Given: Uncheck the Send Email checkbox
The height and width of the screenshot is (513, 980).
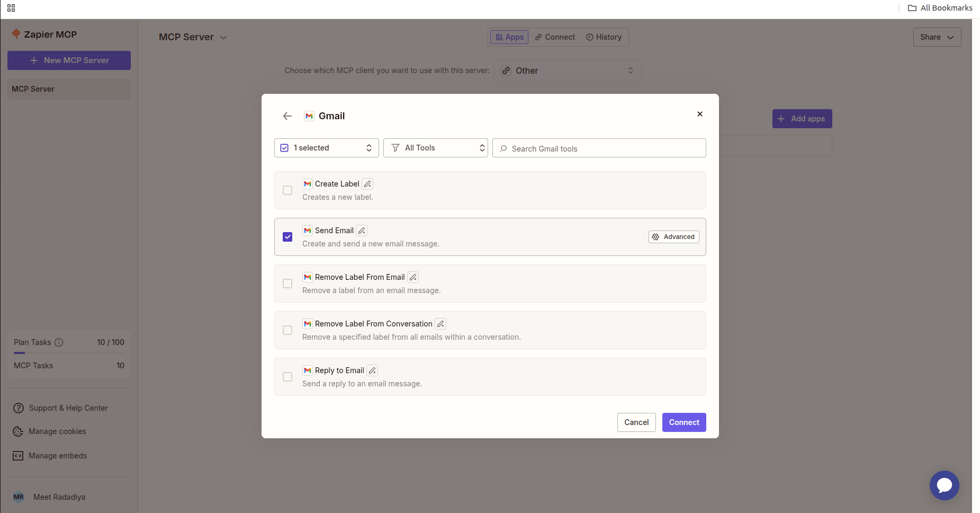Looking at the screenshot, I should pyautogui.click(x=287, y=237).
